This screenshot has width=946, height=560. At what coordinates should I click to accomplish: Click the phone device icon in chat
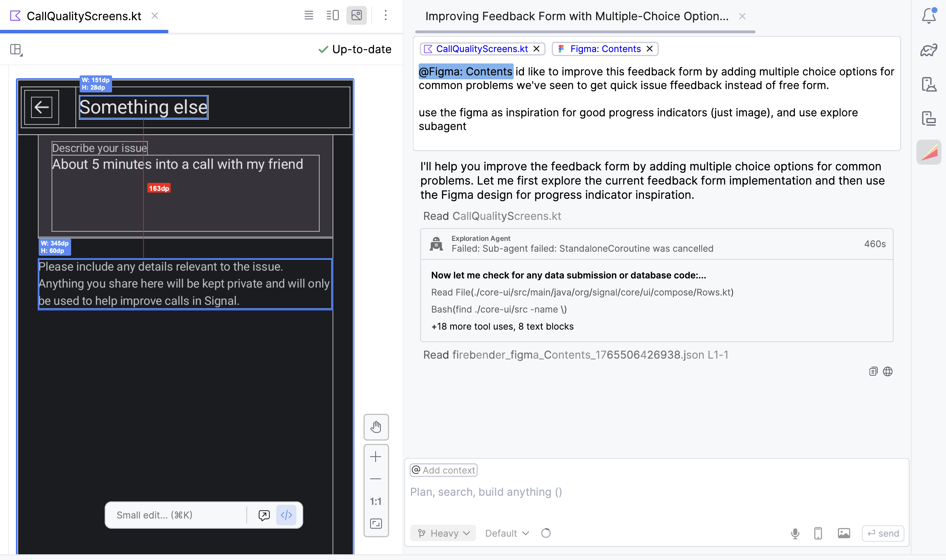(x=818, y=533)
